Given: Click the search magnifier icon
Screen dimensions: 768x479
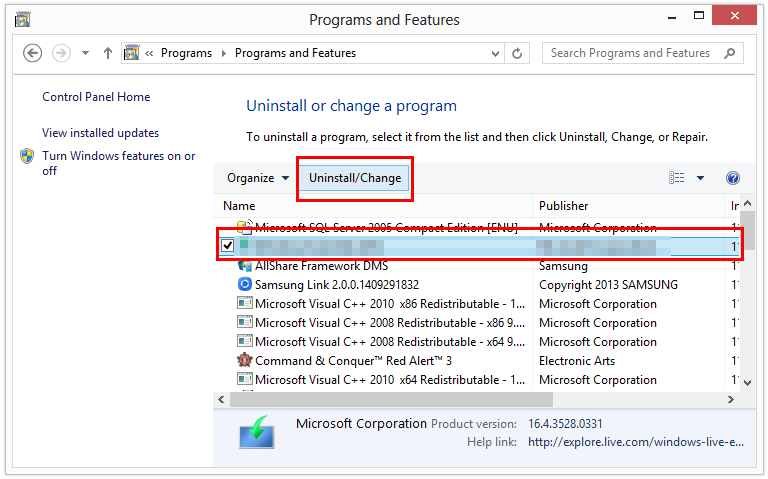Looking at the screenshot, I should coord(729,53).
